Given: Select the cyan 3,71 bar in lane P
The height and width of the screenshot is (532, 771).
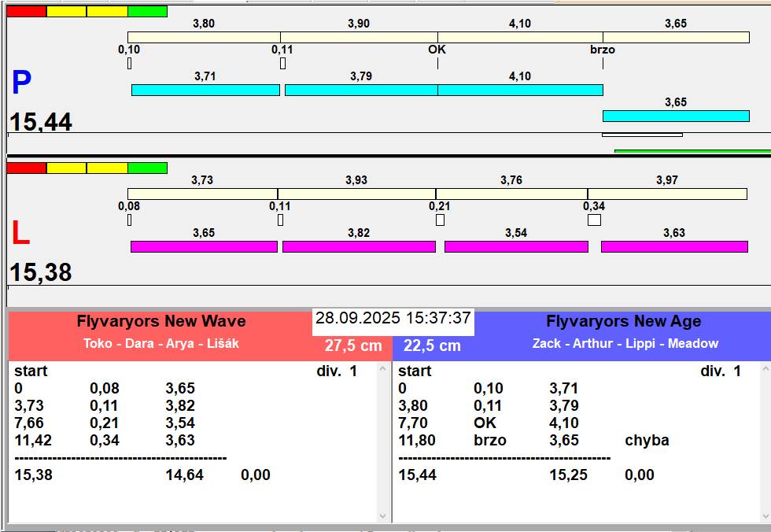Looking at the screenshot, I should pos(205,91).
